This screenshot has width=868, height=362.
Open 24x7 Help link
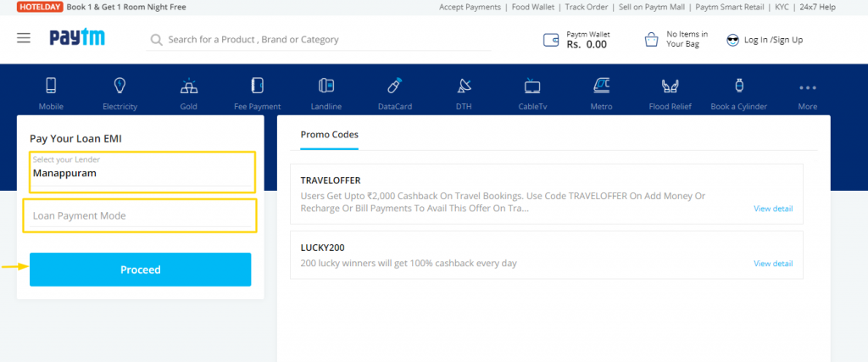[818, 7]
